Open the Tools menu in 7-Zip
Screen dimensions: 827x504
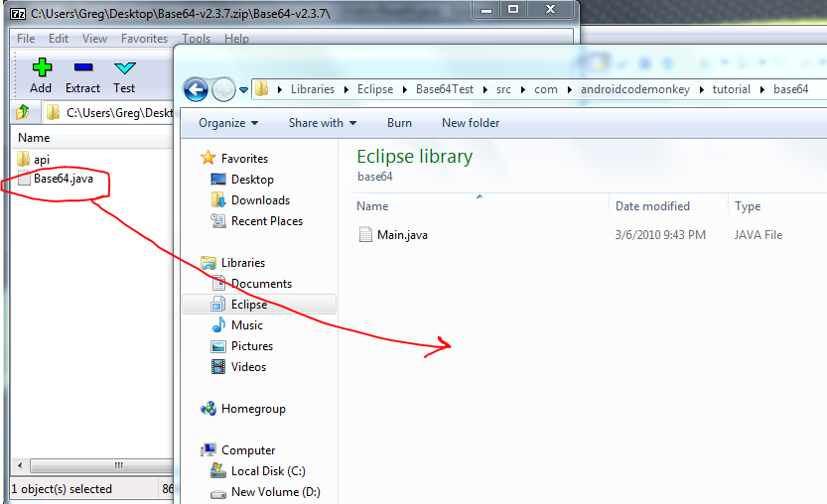(196, 39)
